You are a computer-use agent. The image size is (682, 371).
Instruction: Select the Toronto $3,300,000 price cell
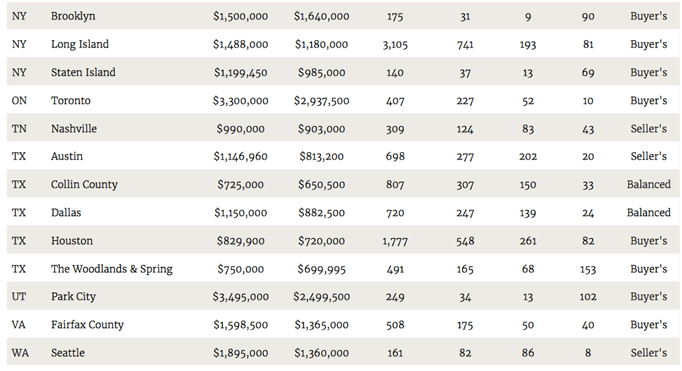(241, 101)
